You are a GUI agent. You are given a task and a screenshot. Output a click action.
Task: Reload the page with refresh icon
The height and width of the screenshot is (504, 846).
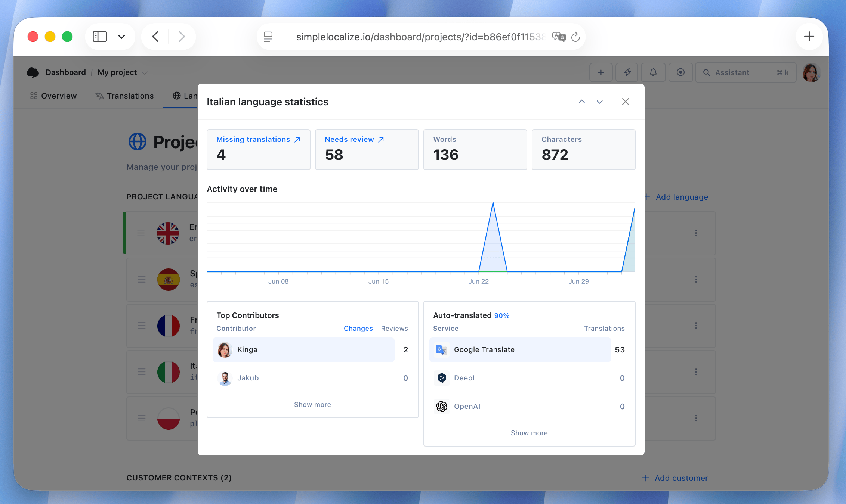pos(575,37)
